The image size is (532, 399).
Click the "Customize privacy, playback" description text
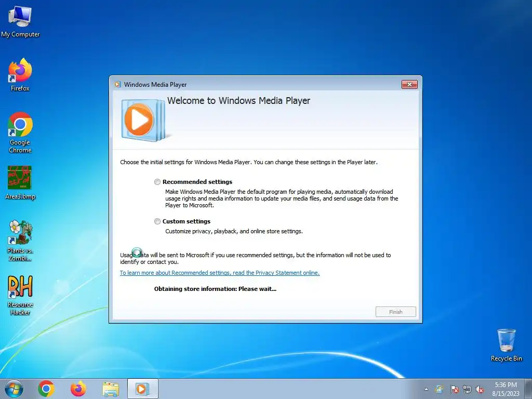pos(234,231)
